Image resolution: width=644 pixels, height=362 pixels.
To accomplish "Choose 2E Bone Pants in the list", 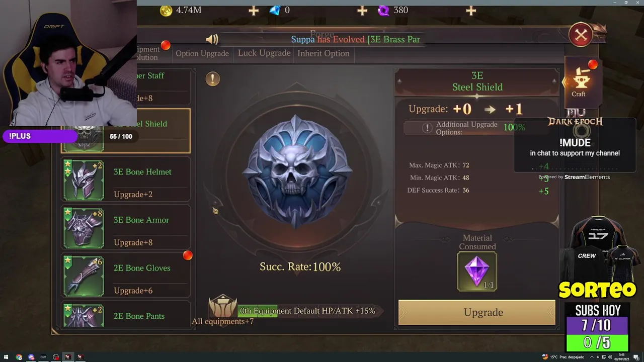I will pos(126,315).
